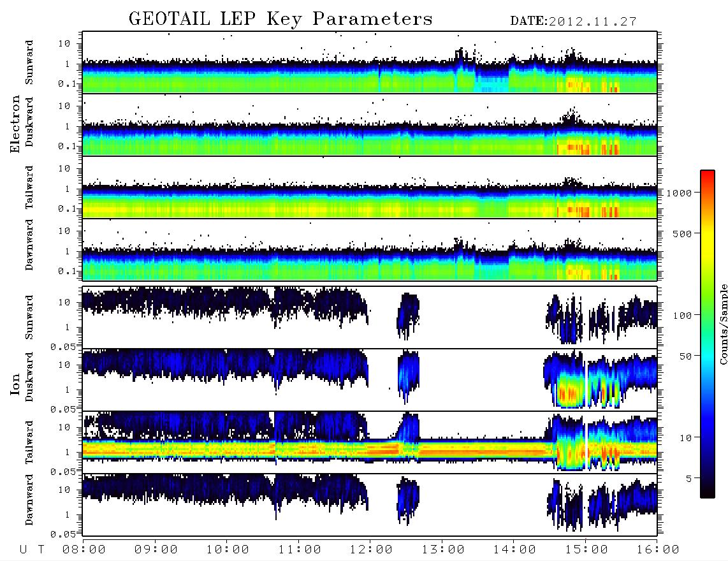Select the 12:00 time tick label
Screen dimensions: 728x561
[x=371, y=550]
